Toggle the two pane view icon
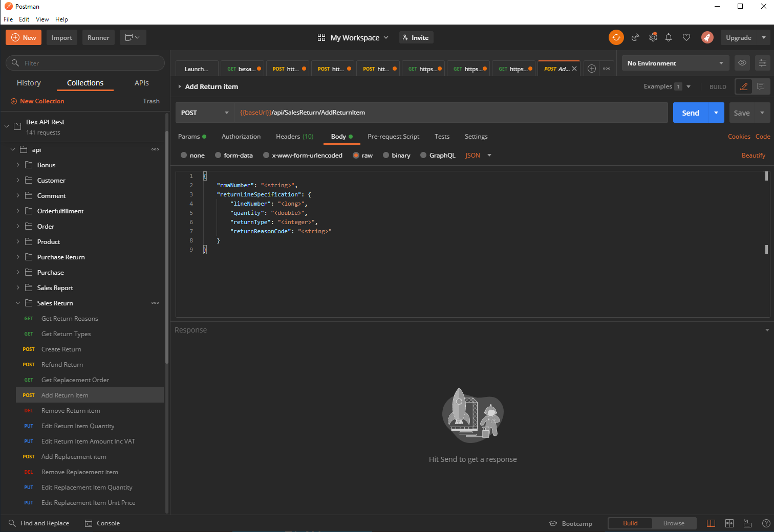 click(729, 523)
